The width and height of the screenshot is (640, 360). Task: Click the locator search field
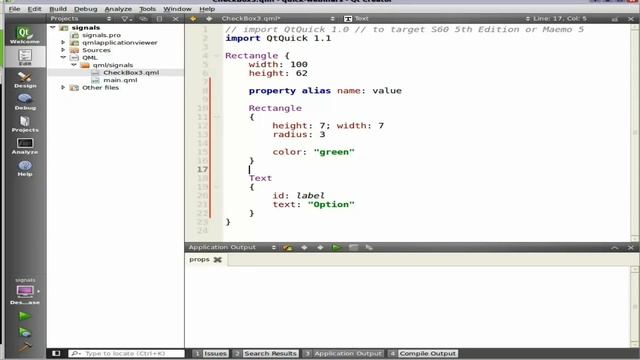(x=127, y=353)
